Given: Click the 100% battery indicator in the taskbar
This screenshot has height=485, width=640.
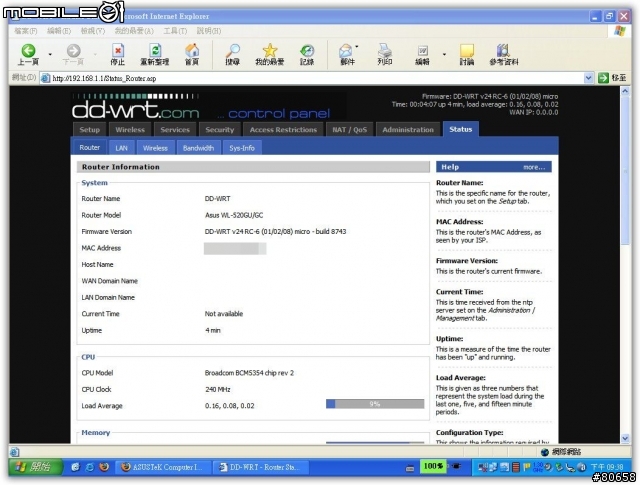Looking at the screenshot, I should point(433,466).
